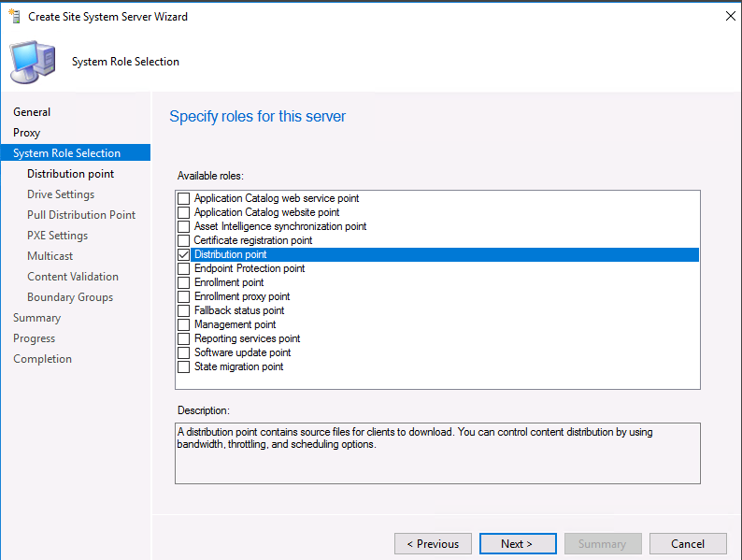Click Next to continue wizard
This screenshot has height=560, width=742.
click(518, 544)
